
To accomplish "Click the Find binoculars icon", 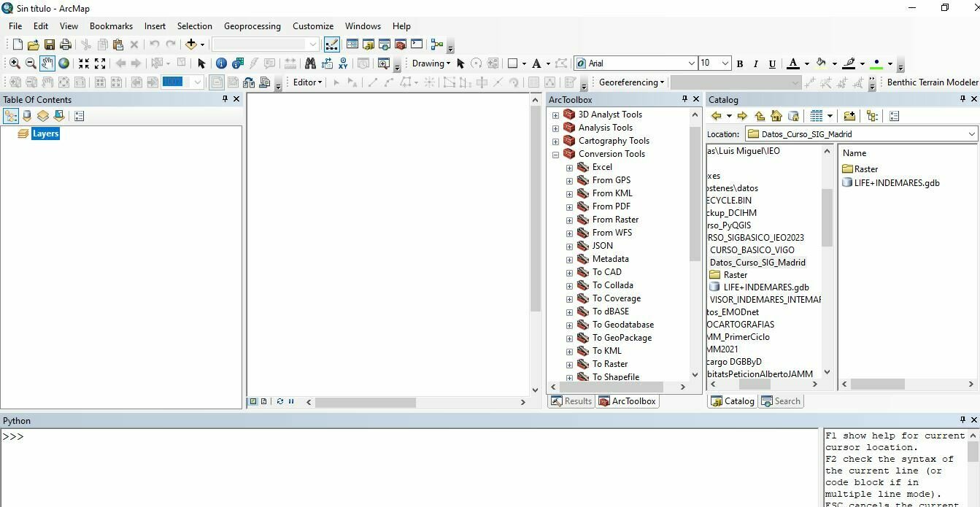I will (310, 63).
